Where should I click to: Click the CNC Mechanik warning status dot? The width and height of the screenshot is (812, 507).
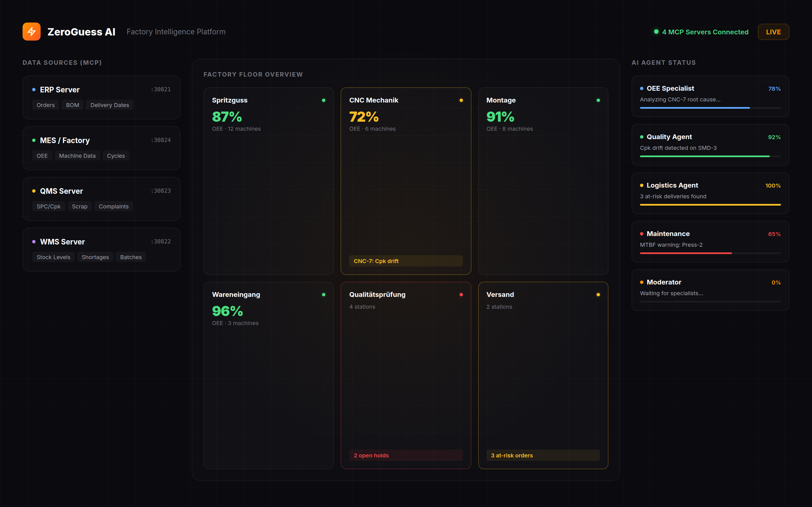click(461, 100)
